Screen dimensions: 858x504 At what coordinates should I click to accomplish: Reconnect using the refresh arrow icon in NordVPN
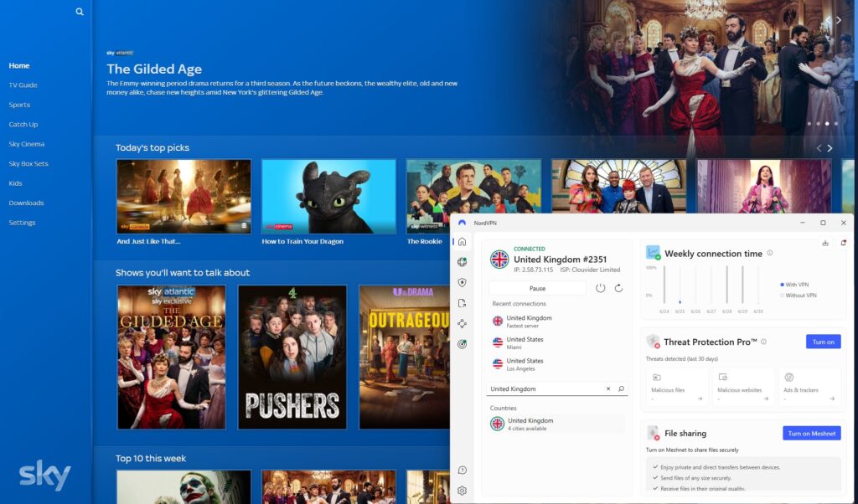pyautogui.click(x=618, y=288)
